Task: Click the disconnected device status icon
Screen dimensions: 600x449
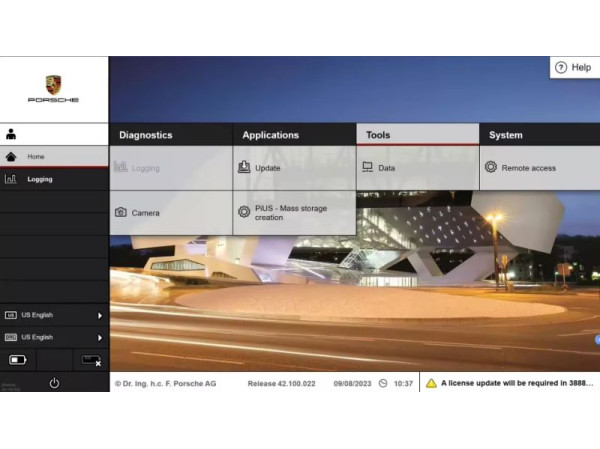Action: click(x=90, y=360)
